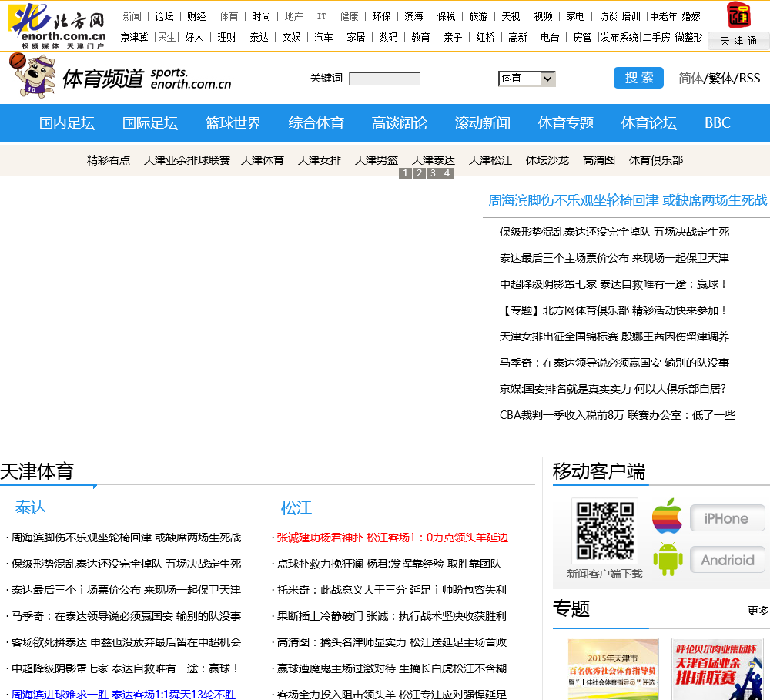Click 汽车 in top site navigation
Screen dimensions: 770x700
pos(323,37)
